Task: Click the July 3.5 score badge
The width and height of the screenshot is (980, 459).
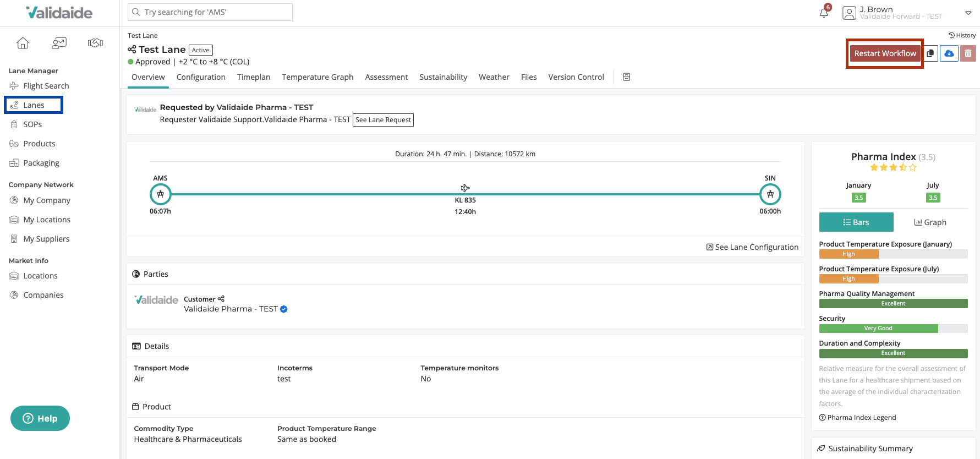Action: click(933, 198)
